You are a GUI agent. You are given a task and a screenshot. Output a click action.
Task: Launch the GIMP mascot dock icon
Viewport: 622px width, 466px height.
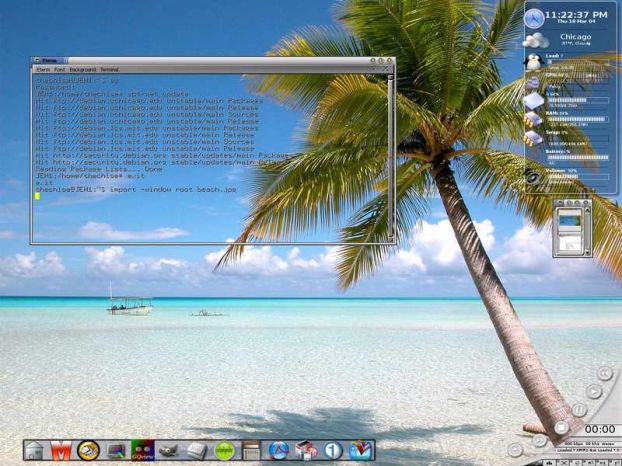tap(168, 451)
